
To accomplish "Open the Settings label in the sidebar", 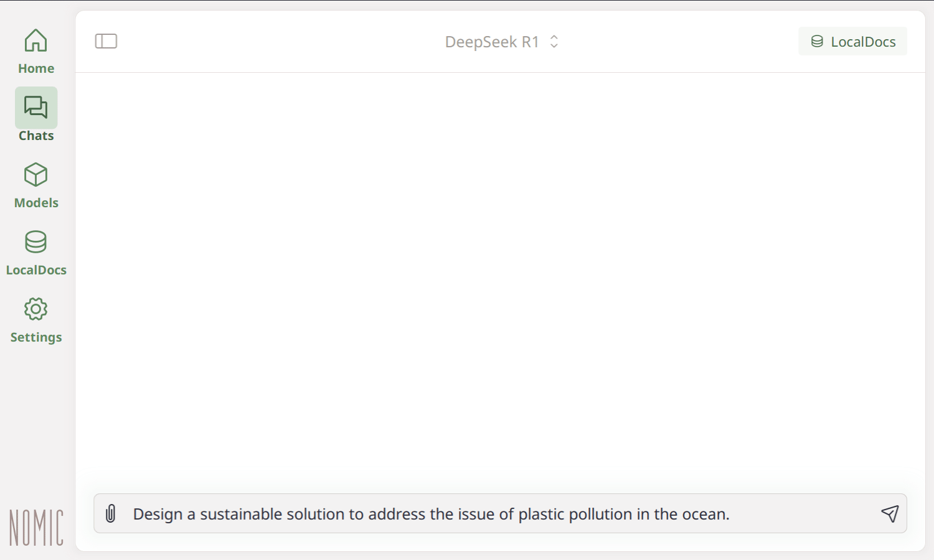I will tap(36, 337).
